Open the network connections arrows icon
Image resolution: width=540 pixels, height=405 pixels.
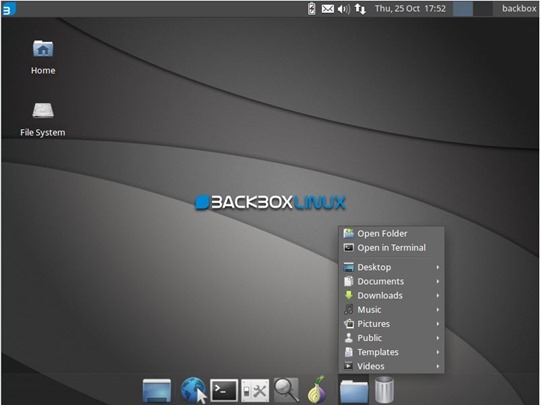point(360,9)
